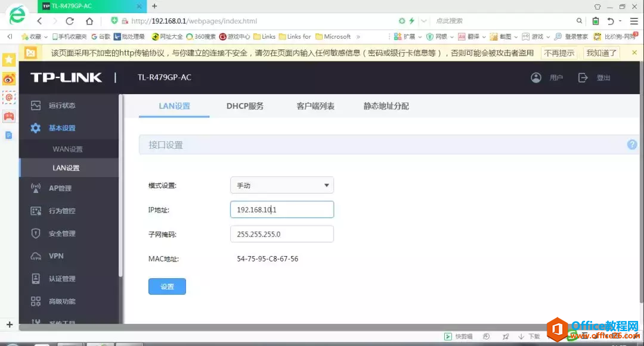The width and height of the screenshot is (644, 346).
Task: Open 行为管控 behavior control section
Action: [x=61, y=211]
